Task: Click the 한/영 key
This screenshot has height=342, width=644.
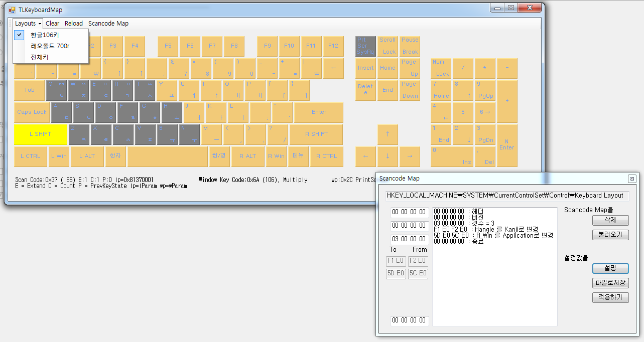Action: coord(219,156)
